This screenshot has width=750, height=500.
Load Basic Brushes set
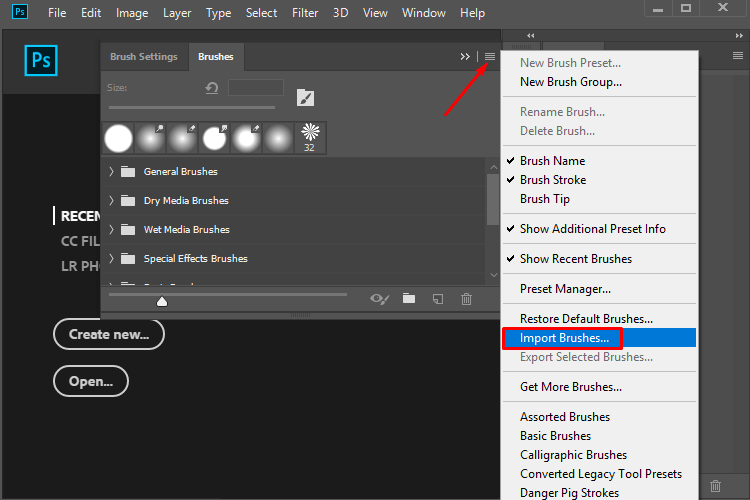[599, 436]
